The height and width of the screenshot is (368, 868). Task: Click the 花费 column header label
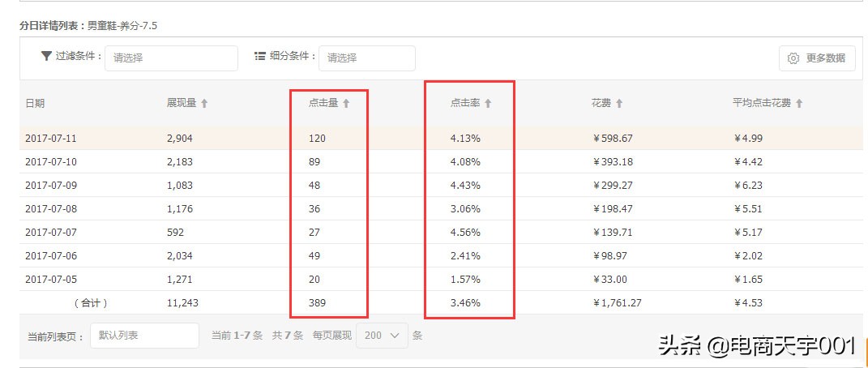click(601, 103)
